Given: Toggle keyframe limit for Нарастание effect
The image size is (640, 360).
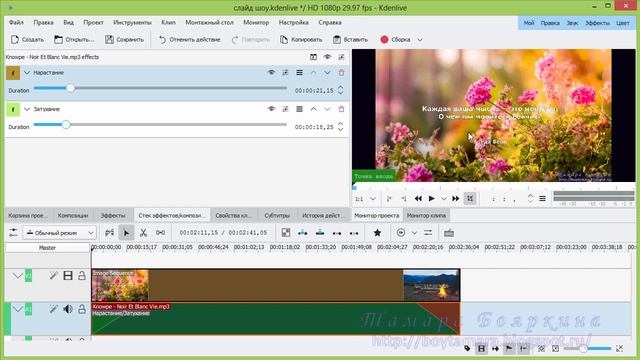Looking at the screenshot, I should pyautogui.click(x=285, y=73).
